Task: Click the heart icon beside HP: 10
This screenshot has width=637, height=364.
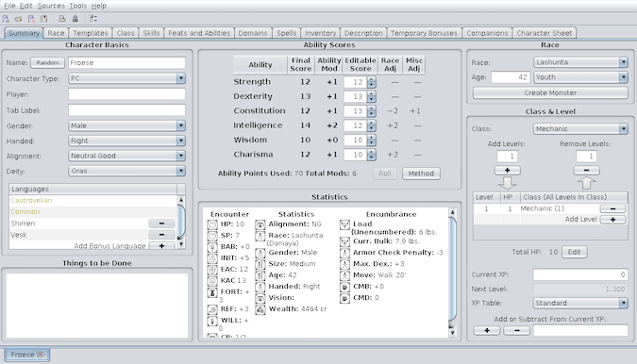Action: (x=212, y=224)
